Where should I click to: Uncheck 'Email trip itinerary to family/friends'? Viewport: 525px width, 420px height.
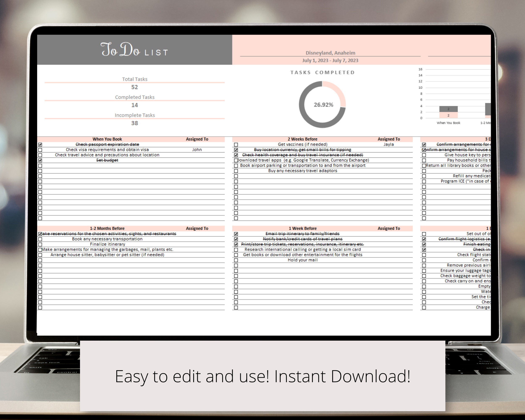click(236, 234)
